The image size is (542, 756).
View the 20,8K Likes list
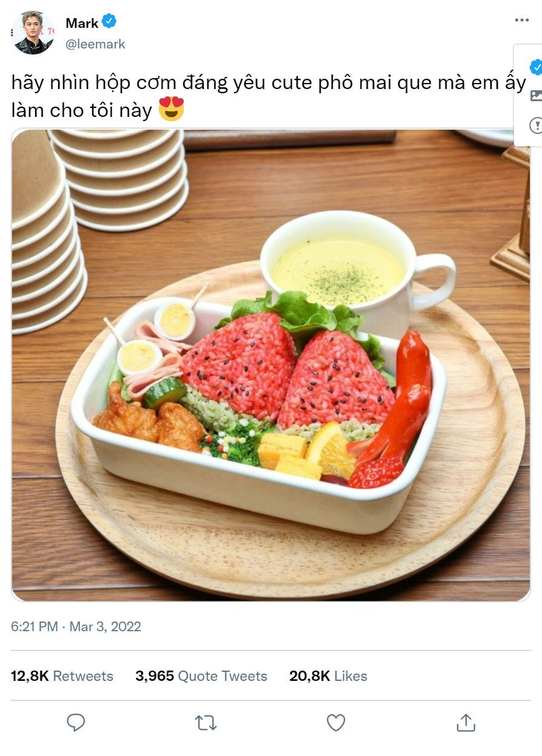[328, 676]
